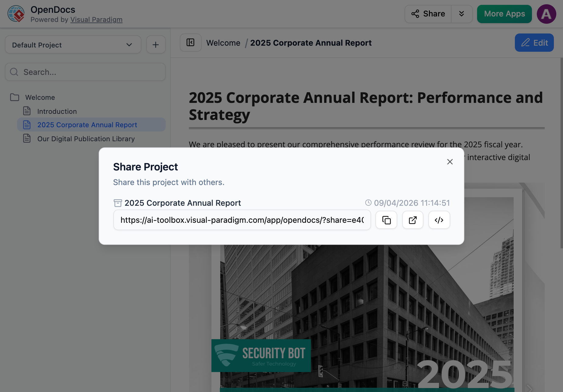The image size is (563, 392).
Task: Follow the Visual Paradigm link
Action: [x=96, y=19]
